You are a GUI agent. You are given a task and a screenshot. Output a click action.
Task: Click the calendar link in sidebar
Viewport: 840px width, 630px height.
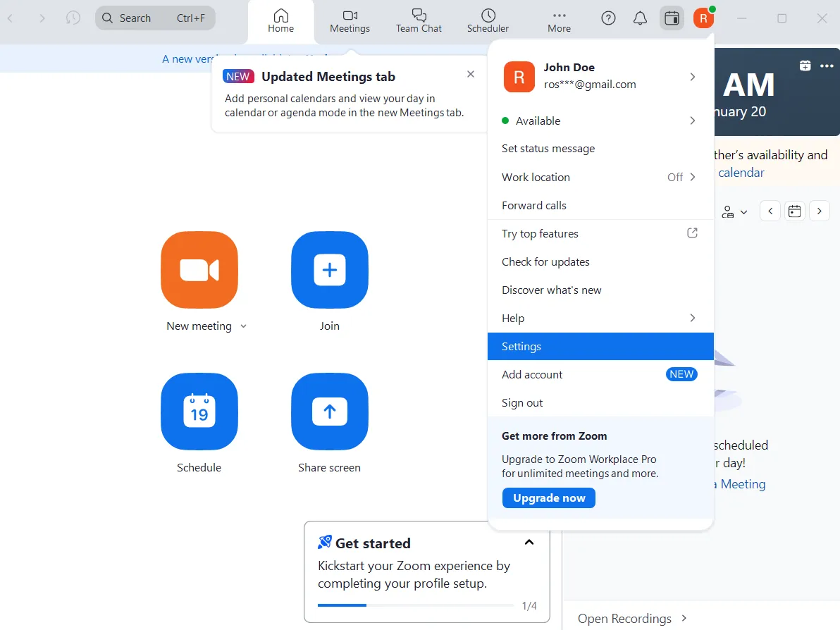741,173
